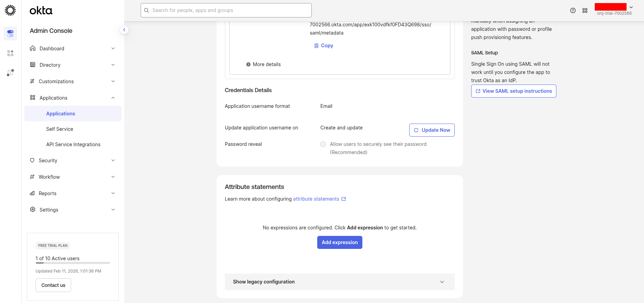644x303 pixels.
Task: Click the 'SAML Setup' heading
Action: point(485,53)
